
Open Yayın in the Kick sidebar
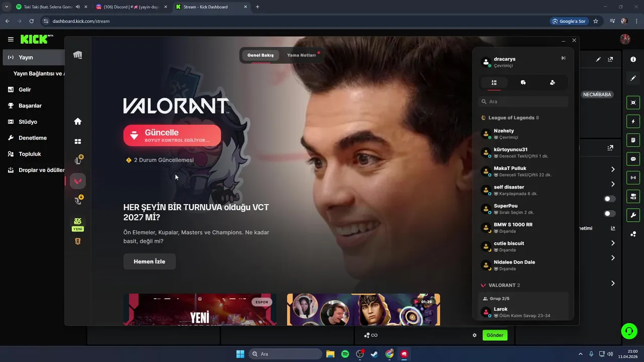tap(33, 57)
